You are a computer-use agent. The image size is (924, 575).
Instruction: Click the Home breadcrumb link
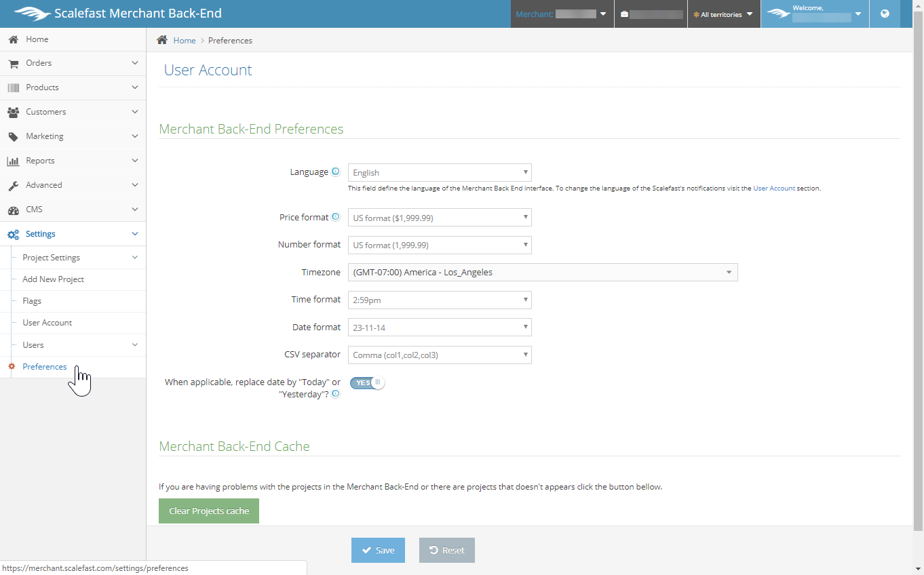(x=184, y=41)
